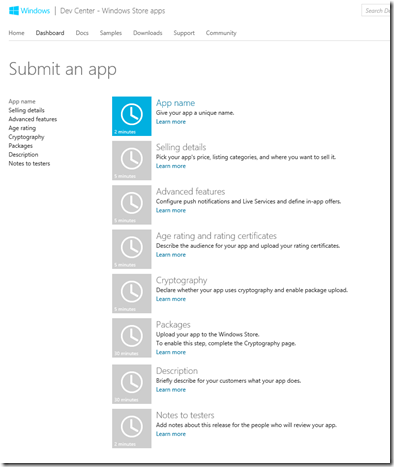Click the Windows logo icon
The width and height of the screenshot is (394, 467).
[x=14, y=11]
